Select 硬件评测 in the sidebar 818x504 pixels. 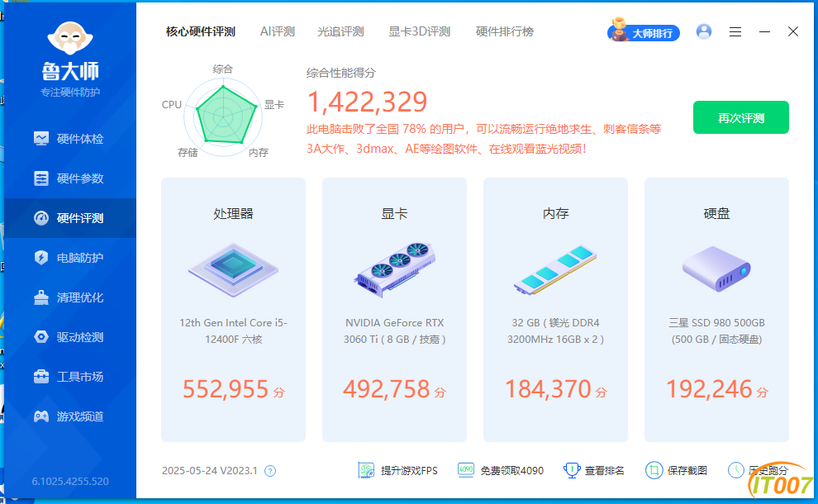[x=70, y=218]
